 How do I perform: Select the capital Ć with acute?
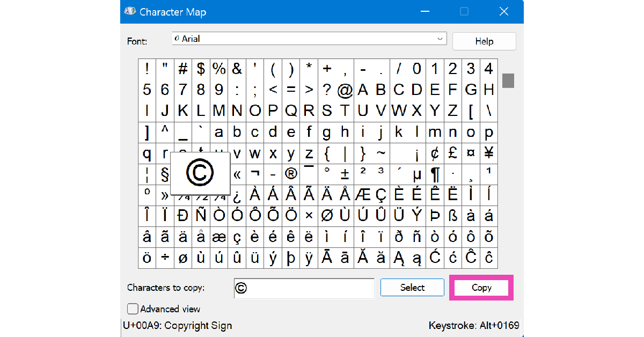click(435, 258)
